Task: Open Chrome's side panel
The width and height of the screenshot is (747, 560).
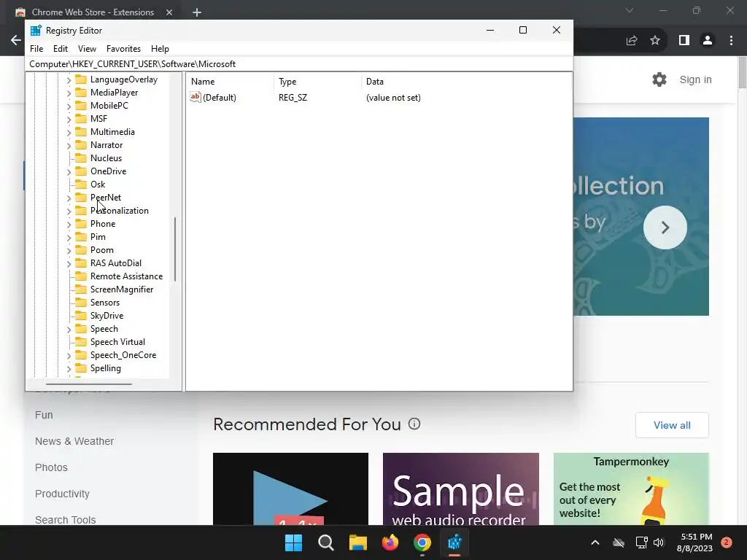Action: (684, 41)
